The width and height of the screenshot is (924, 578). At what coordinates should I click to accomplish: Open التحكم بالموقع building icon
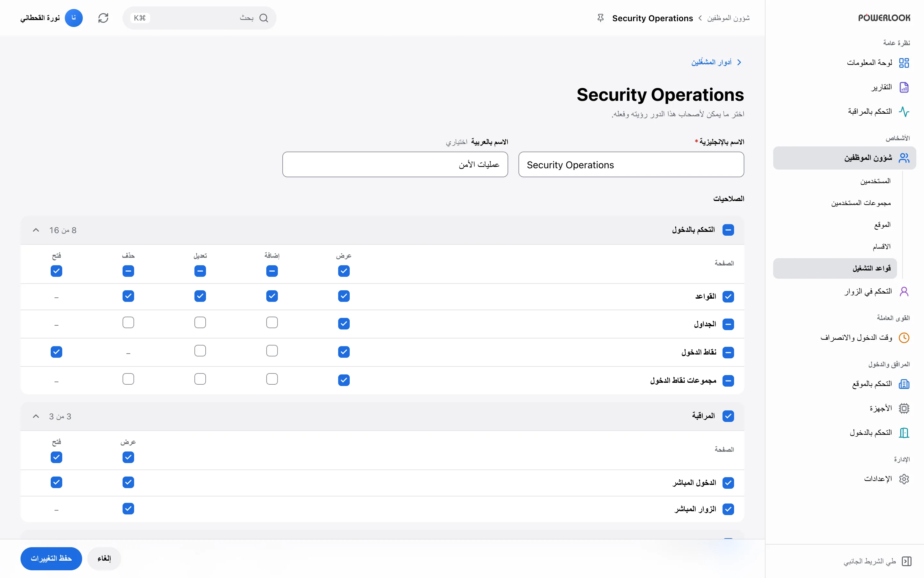pyautogui.click(x=904, y=384)
